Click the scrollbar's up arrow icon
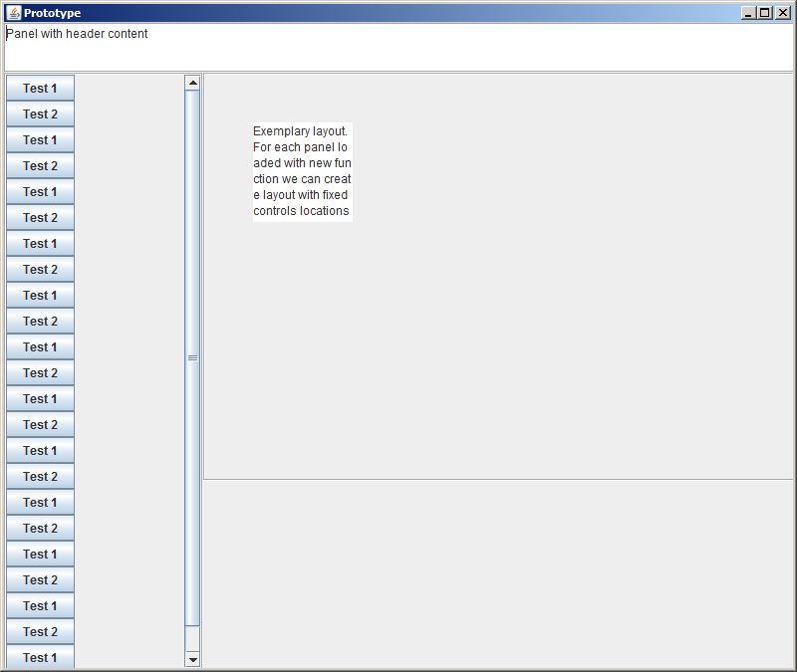This screenshot has height=672, width=797. coord(191,84)
